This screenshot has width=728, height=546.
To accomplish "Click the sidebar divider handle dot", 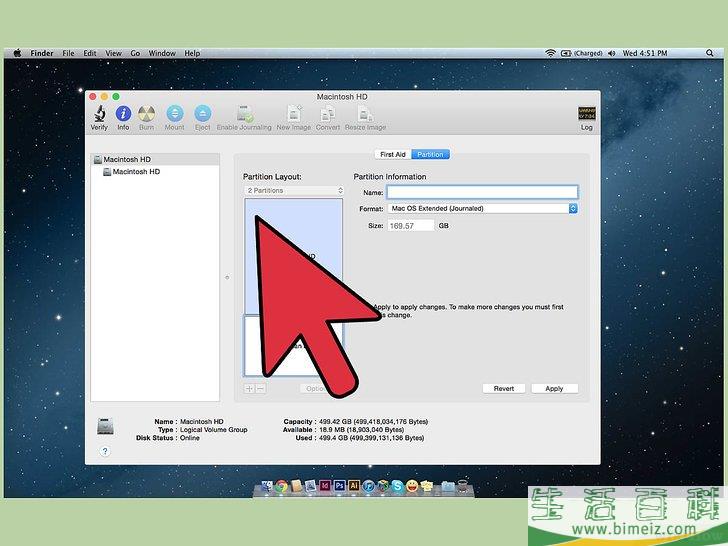I will 227,277.
